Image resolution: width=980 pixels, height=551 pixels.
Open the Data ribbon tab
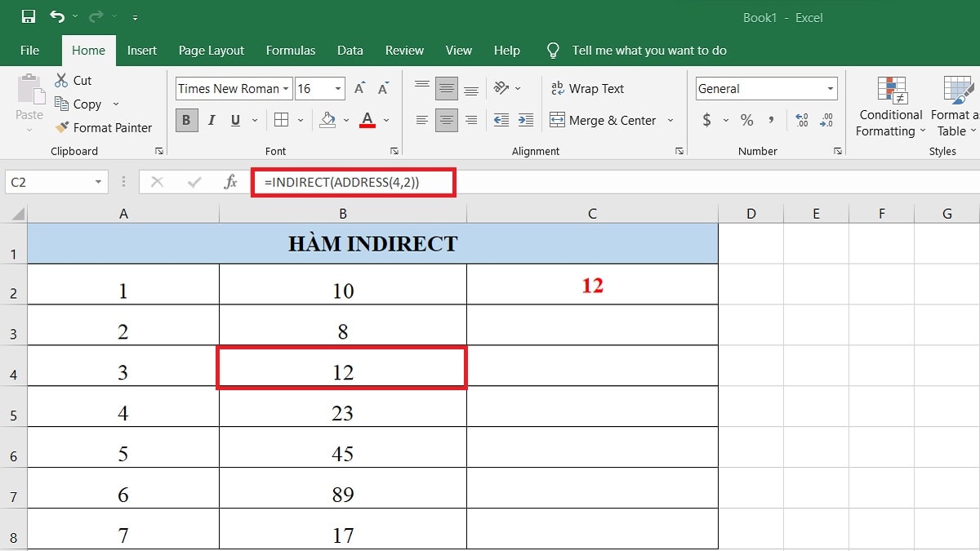[350, 50]
